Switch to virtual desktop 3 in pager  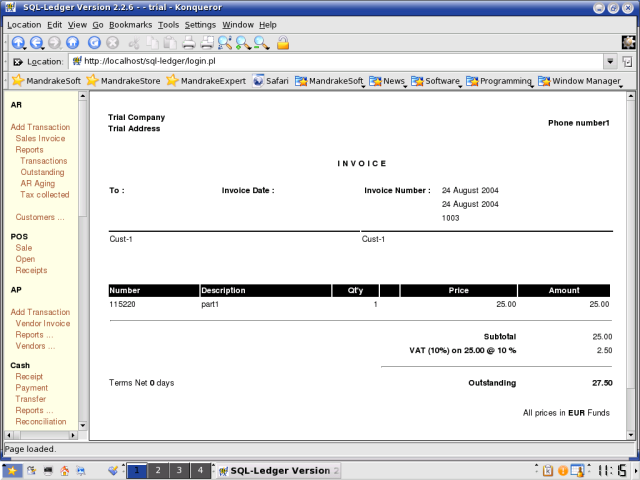coord(179,470)
